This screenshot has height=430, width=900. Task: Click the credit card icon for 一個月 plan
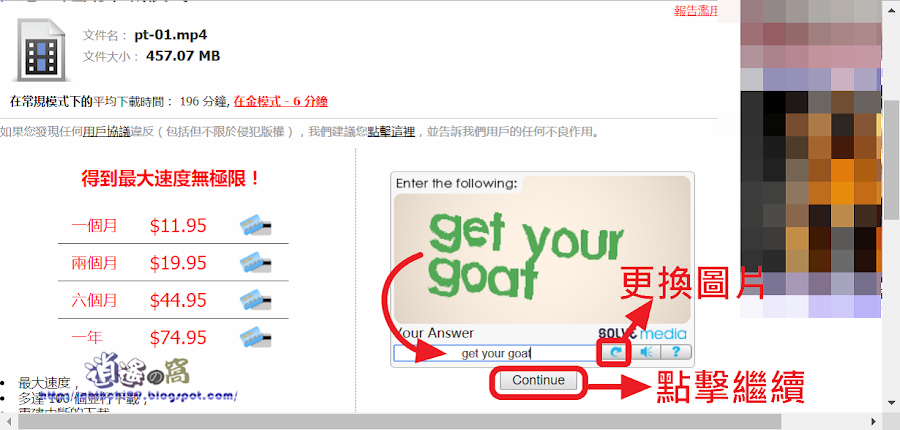coord(255,225)
